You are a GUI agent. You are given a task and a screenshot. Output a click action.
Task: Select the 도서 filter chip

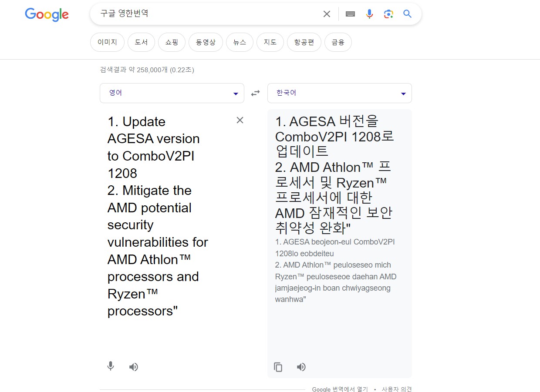(141, 42)
